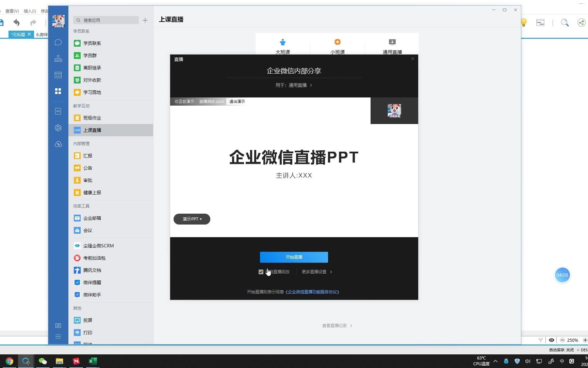Screen dimensions: 588x368
Task: Open 打印 app
Action: click(111, 333)
